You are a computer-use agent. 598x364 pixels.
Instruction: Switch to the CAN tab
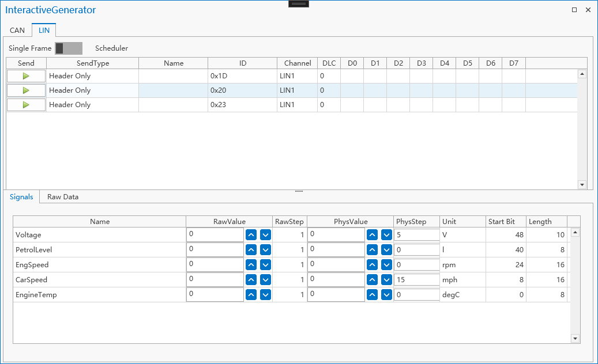[x=17, y=31]
